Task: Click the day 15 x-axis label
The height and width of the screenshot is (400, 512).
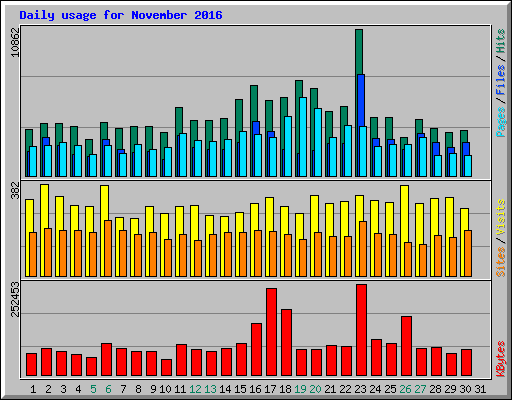Action: point(240,389)
